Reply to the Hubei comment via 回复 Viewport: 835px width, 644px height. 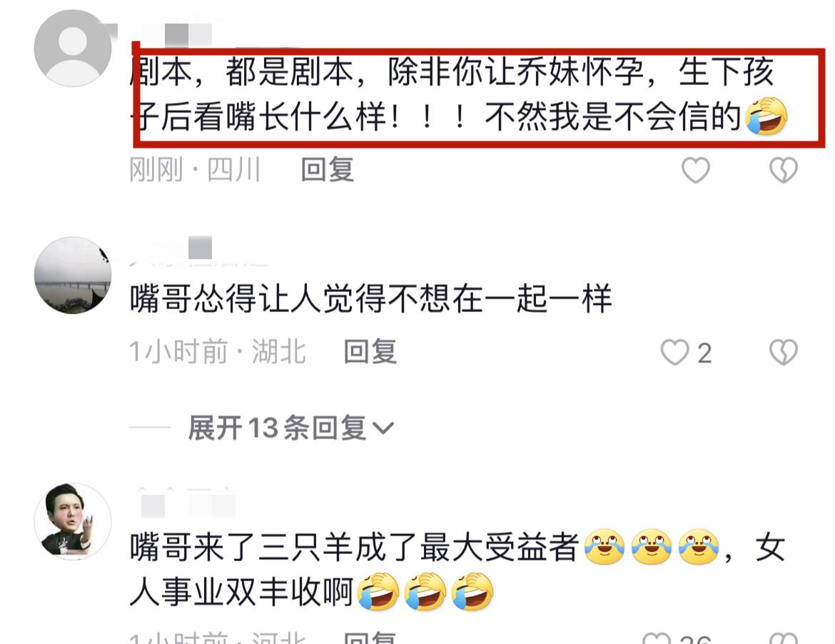pyautogui.click(x=370, y=352)
